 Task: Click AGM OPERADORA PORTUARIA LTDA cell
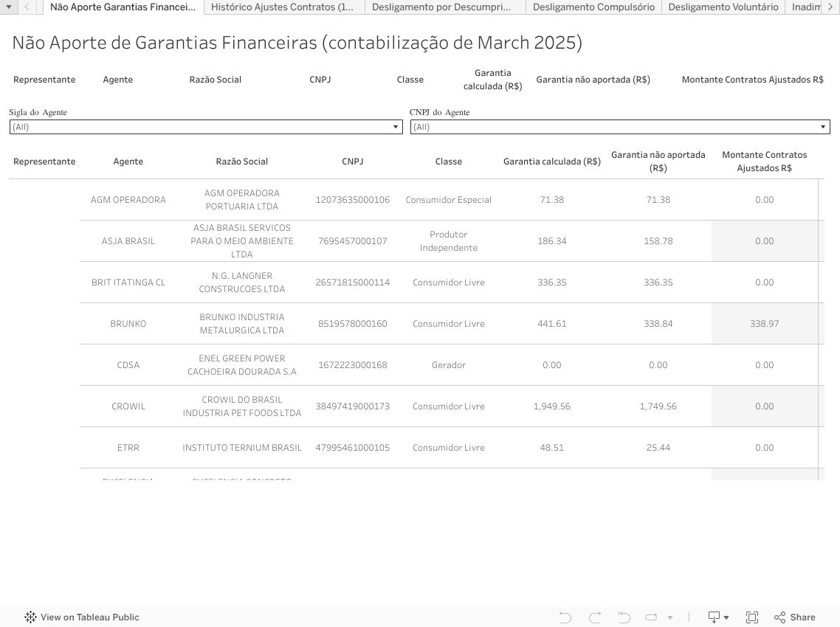pyautogui.click(x=241, y=200)
